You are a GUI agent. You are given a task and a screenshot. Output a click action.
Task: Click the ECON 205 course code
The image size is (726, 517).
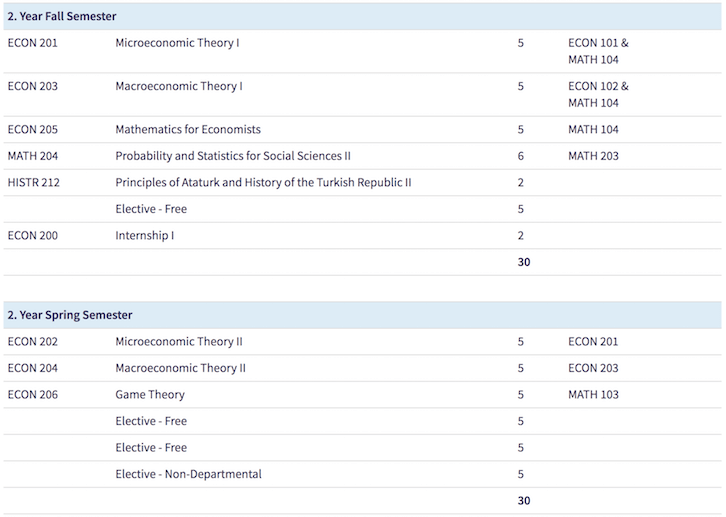32,129
